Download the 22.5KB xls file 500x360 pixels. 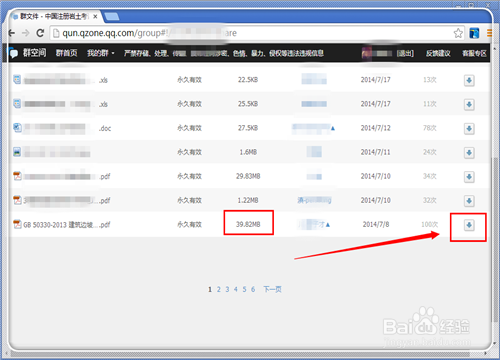click(469, 80)
